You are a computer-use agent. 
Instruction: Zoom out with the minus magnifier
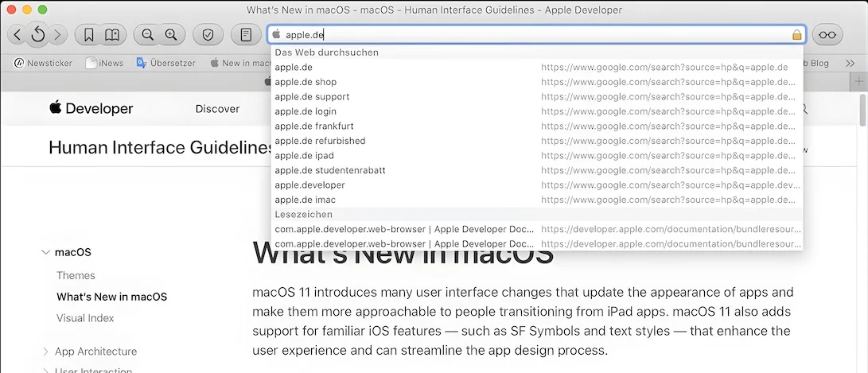pos(147,35)
